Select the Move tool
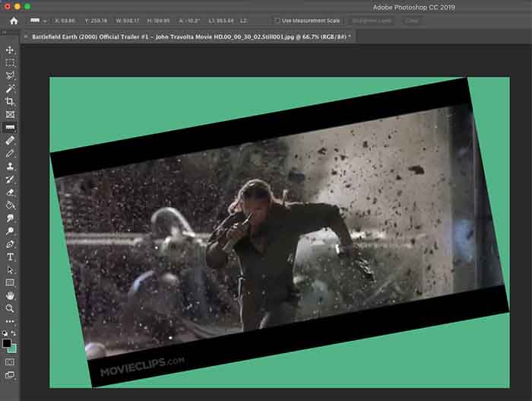 click(10, 49)
